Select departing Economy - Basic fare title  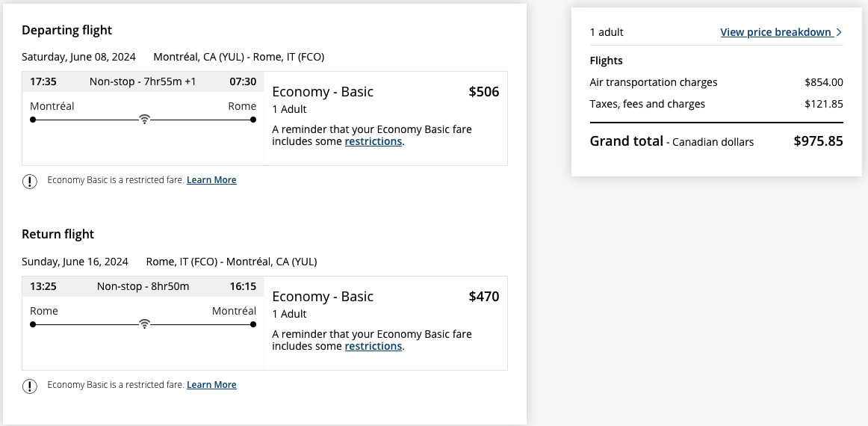(x=323, y=91)
